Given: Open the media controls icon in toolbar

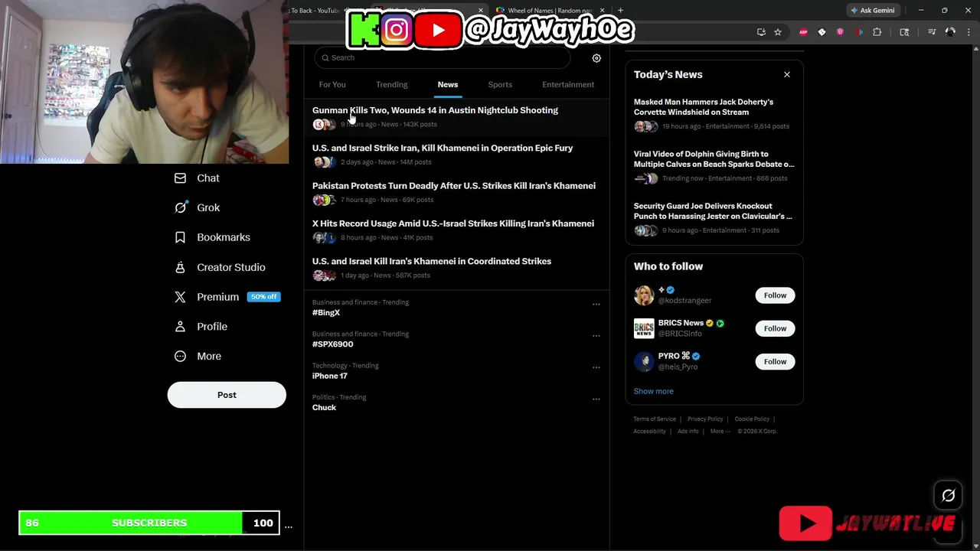Looking at the screenshot, I should [x=932, y=32].
